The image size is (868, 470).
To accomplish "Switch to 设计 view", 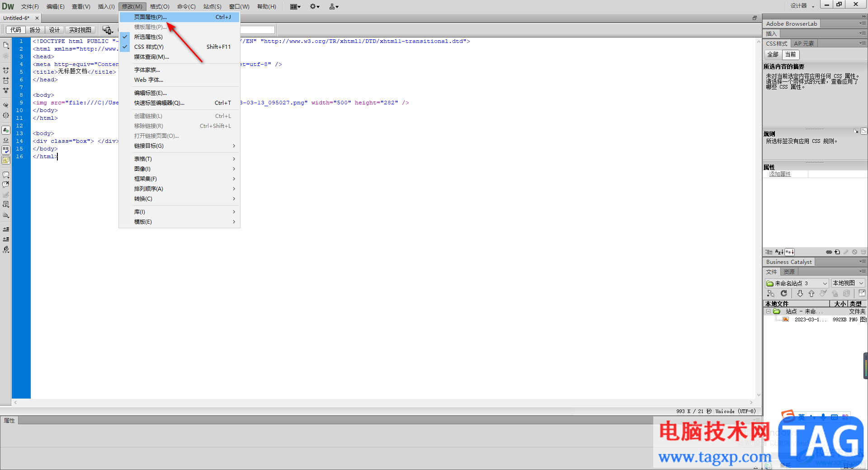I will [54, 30].
